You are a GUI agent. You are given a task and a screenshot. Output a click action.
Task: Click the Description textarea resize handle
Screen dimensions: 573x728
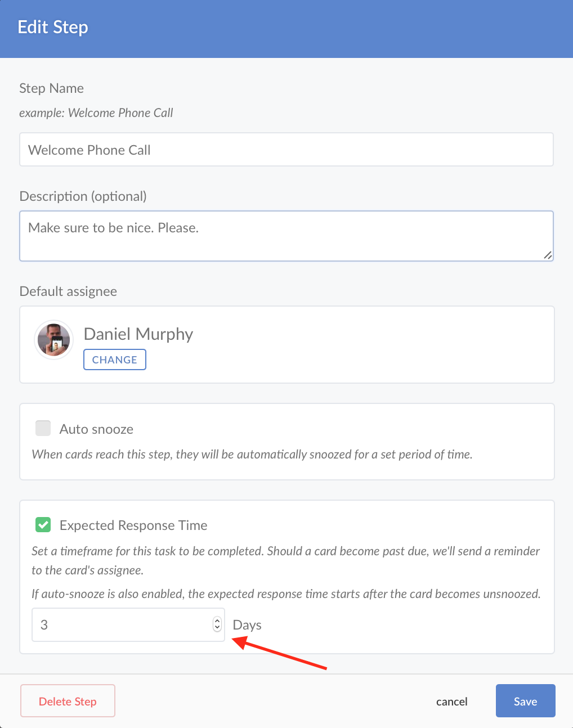[548, 255]
